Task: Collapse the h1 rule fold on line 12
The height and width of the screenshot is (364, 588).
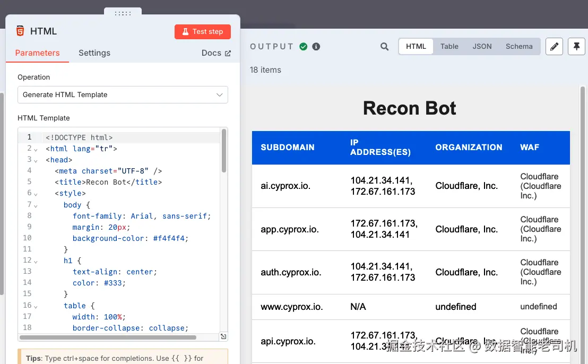Action: point(36,262)
